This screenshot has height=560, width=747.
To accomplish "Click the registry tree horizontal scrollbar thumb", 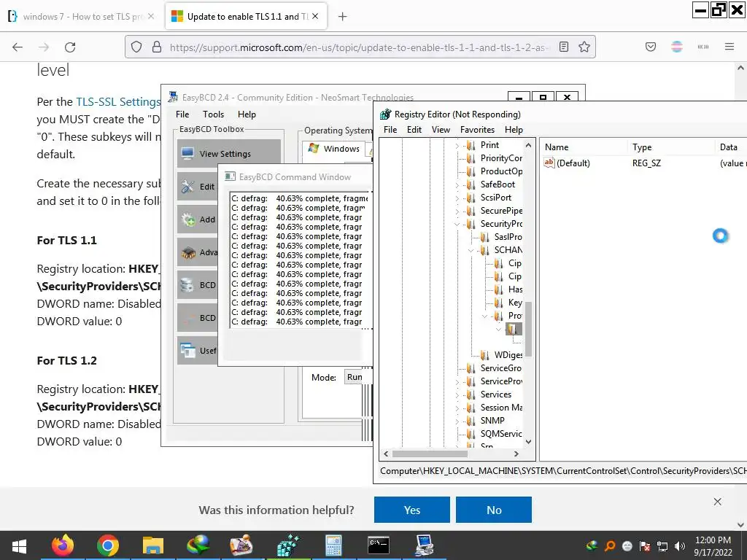I will 429,454.
